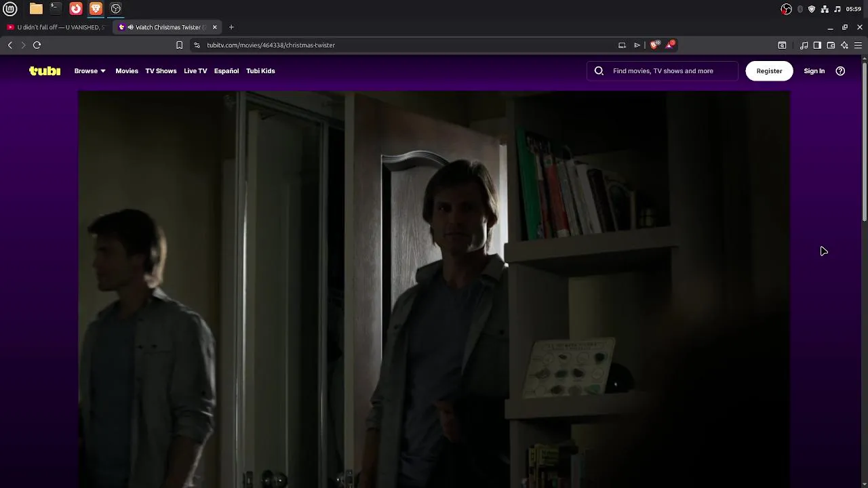Close the Watch Christmas Twister tab
The width and height of the screenshot is (868, 488).
pyautogui.click(x=215, y=27)
